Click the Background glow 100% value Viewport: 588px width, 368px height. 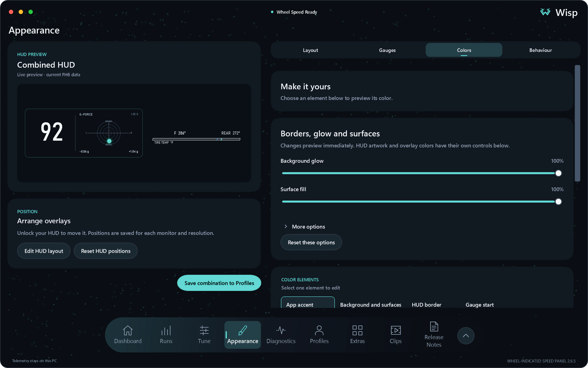tap(557, 161)
